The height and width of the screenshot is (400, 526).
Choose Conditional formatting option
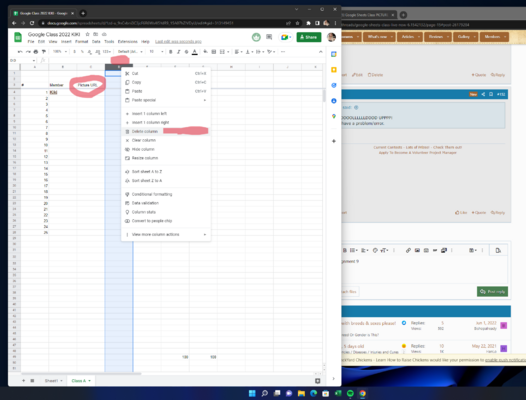coord(166,194)
